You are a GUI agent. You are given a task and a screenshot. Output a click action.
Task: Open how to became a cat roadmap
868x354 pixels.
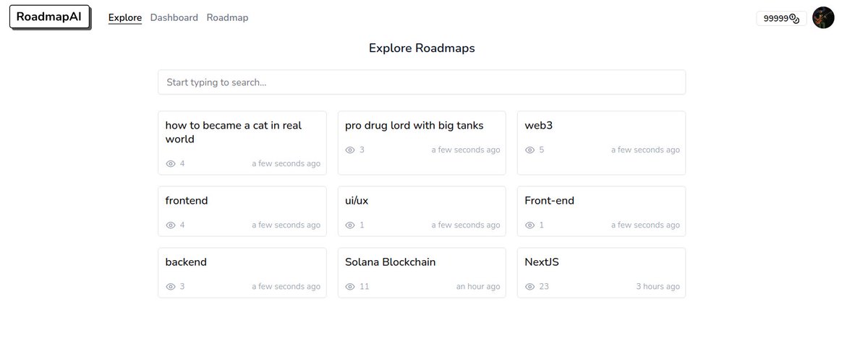233,131
